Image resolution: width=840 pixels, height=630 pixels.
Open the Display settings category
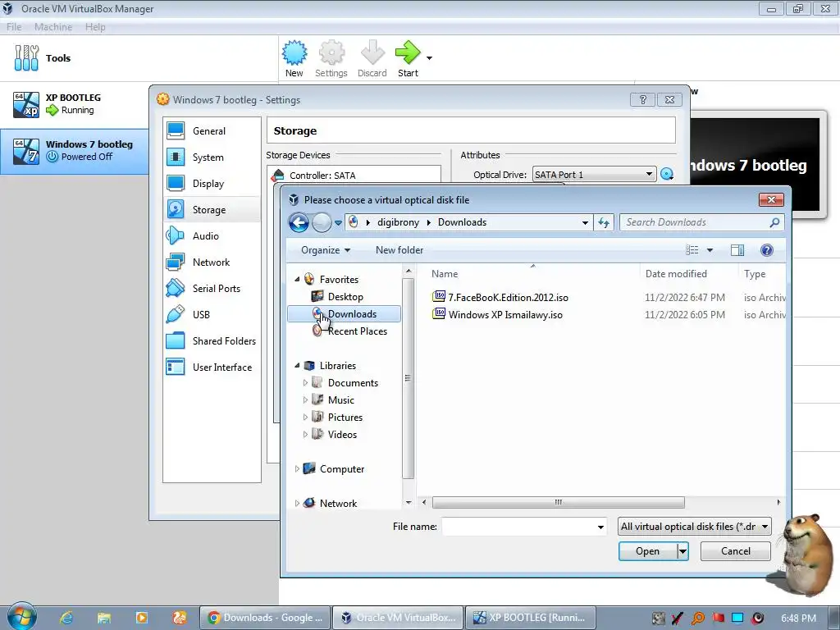pyautogui.click(x=212, y=183)
